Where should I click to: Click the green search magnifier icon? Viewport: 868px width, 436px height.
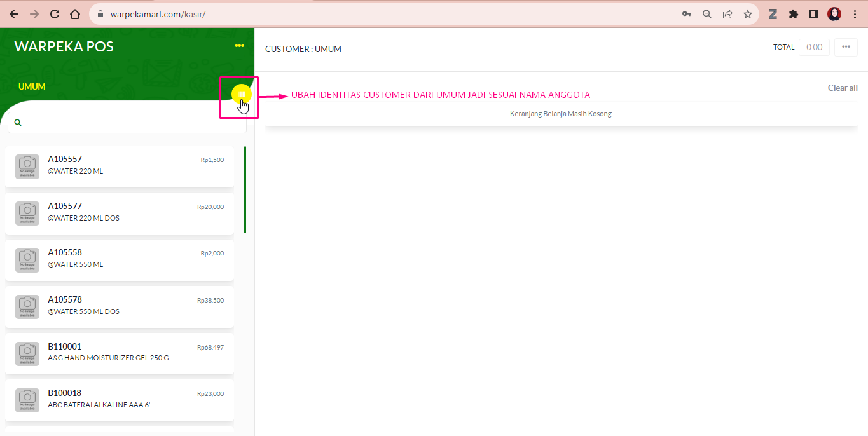pos(18,123)
